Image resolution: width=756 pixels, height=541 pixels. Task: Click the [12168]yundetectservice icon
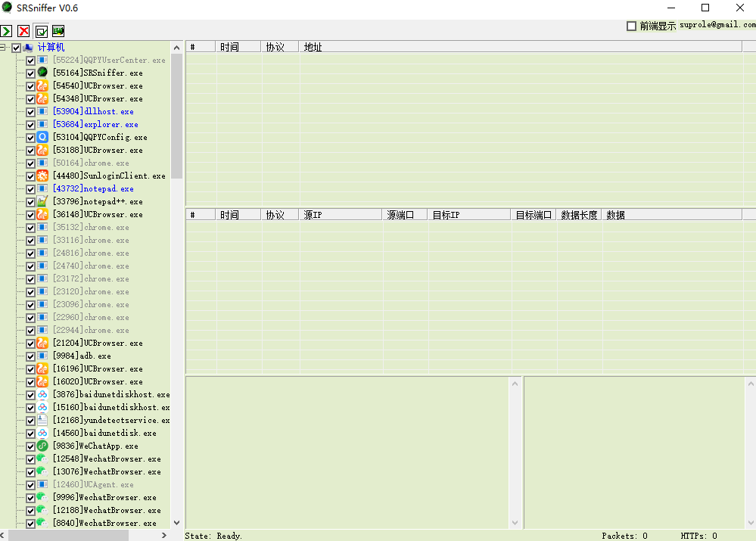(x=42, y=420)
